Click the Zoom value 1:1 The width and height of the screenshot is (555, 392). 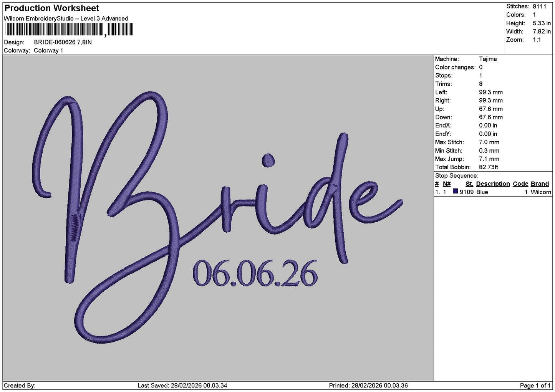[x=537, y=40]
